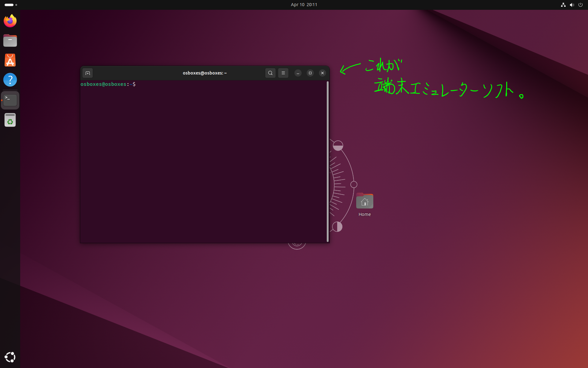
Task: Close the terminal window
Action: [322, 73]
